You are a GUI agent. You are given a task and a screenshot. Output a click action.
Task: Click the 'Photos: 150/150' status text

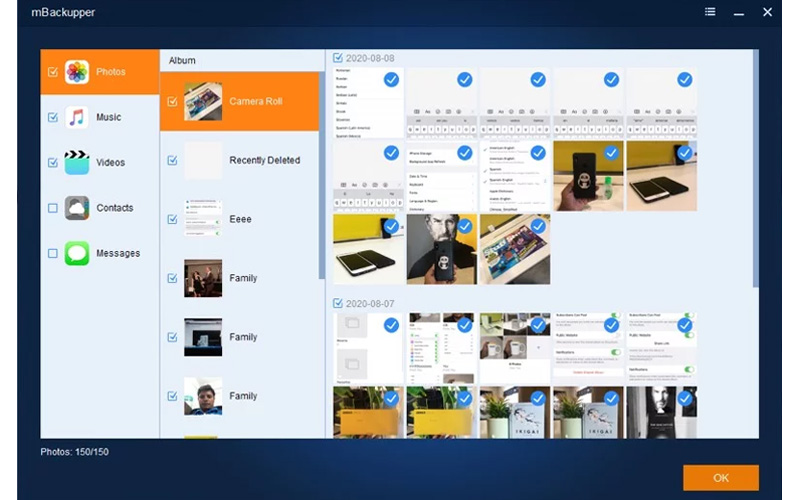tap(74, 452)
